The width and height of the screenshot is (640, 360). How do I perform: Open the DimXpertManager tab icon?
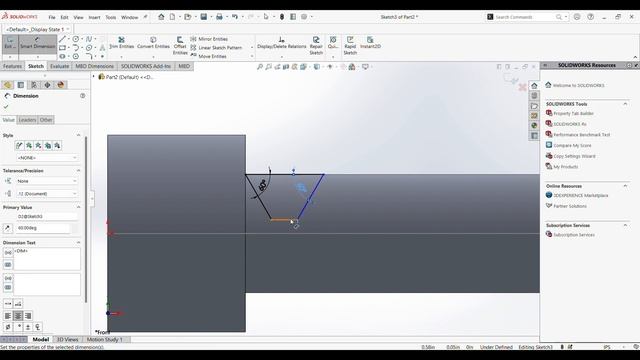47,85
